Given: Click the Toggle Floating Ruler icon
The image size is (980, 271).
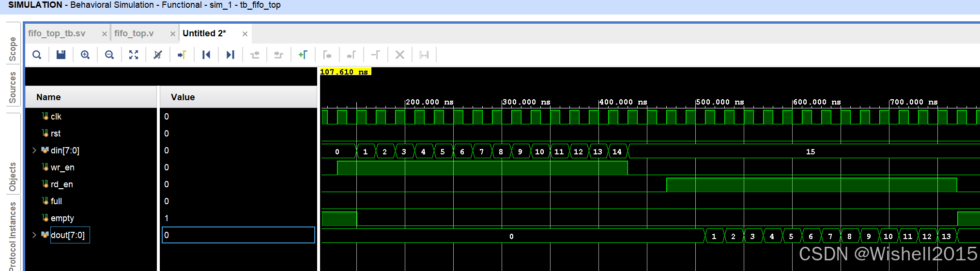Looking at the screenshot, I should point(424,55).
